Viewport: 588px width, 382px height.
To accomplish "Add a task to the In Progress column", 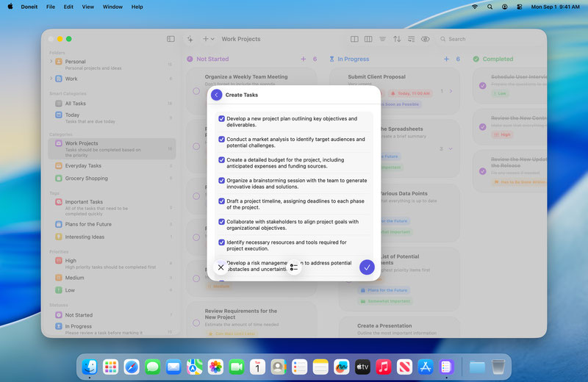I will pos(446,59).
